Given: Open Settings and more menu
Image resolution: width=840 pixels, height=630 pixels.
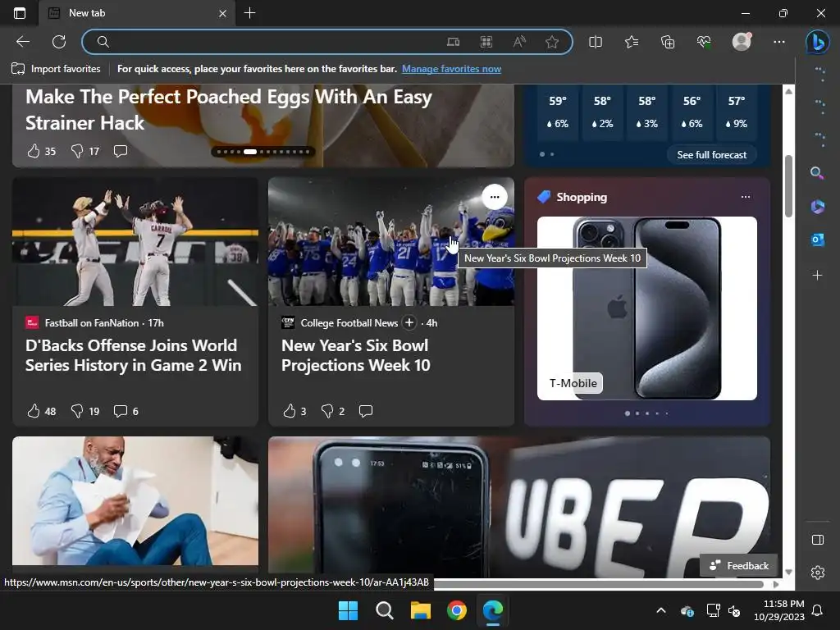Looking at the screenshot, I should (x=779, y=42).
